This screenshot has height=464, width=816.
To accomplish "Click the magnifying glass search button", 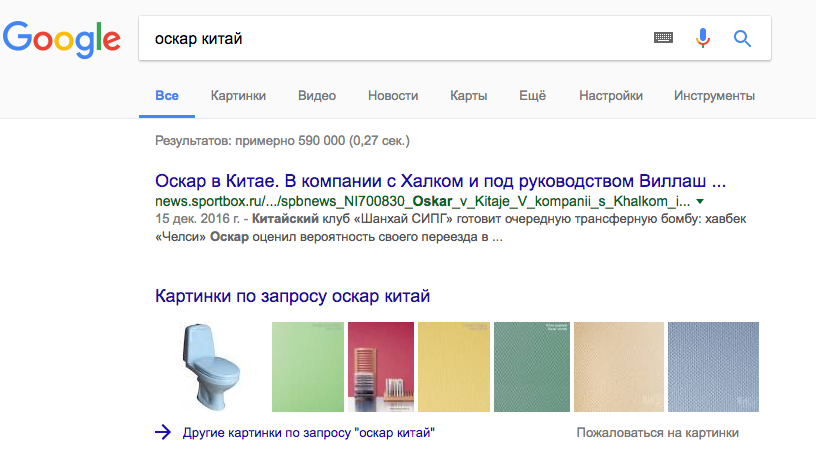I will (x=742, y=38).
